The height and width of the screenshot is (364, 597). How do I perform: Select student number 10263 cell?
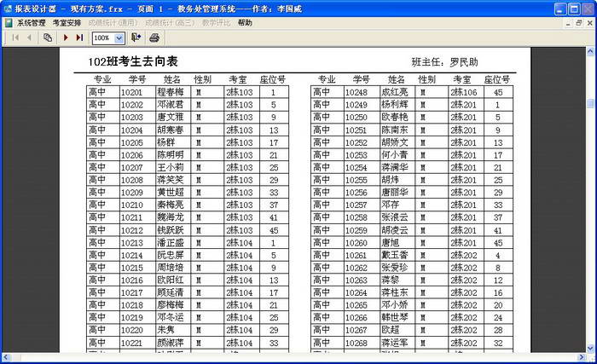(362, 280)
